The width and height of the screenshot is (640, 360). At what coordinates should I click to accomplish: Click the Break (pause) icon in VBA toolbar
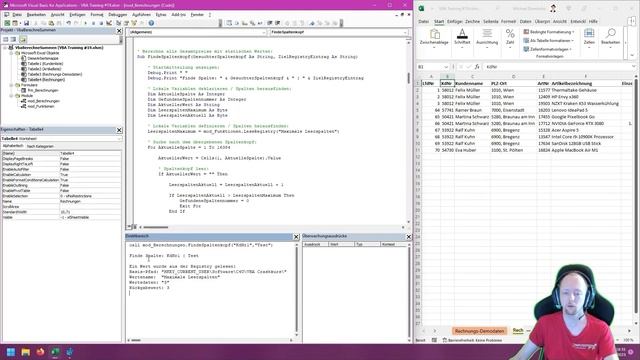[93, 23]
